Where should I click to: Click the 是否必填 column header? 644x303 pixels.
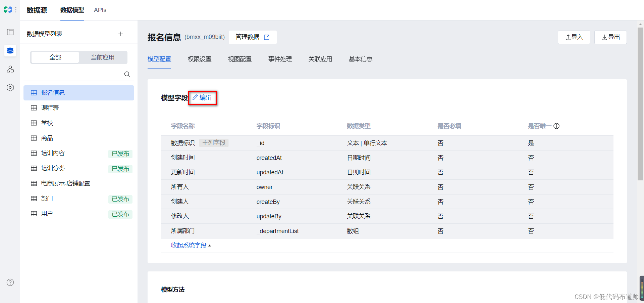tap(449, 126)
